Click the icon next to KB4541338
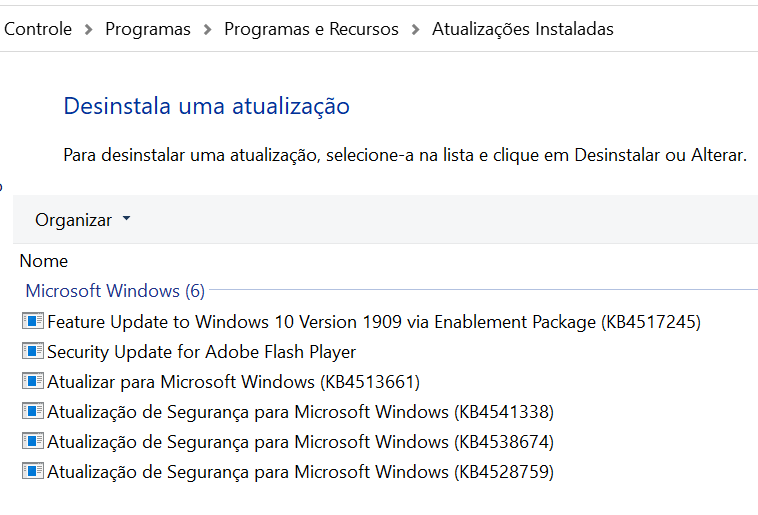The height and width of the screenshot is (515, 758). [33, 411]
